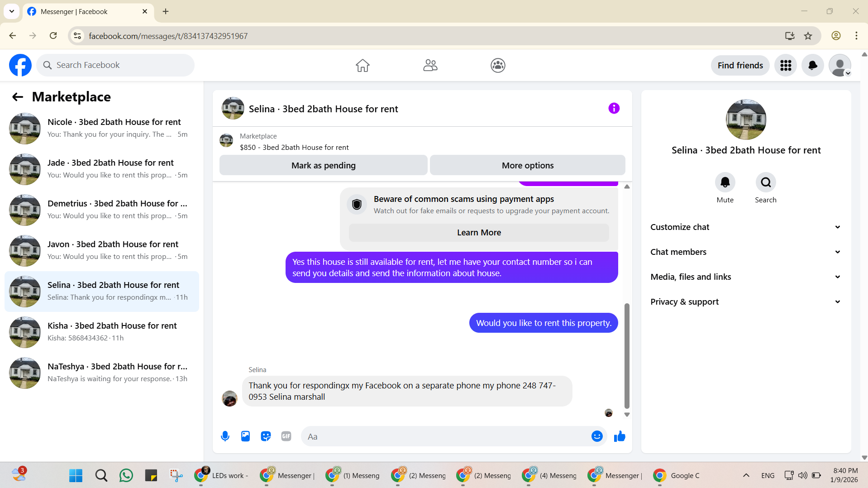Screen dimensions: 868x488
Task: Click the chat scrollbar up arrow
Action: point(627,187)
